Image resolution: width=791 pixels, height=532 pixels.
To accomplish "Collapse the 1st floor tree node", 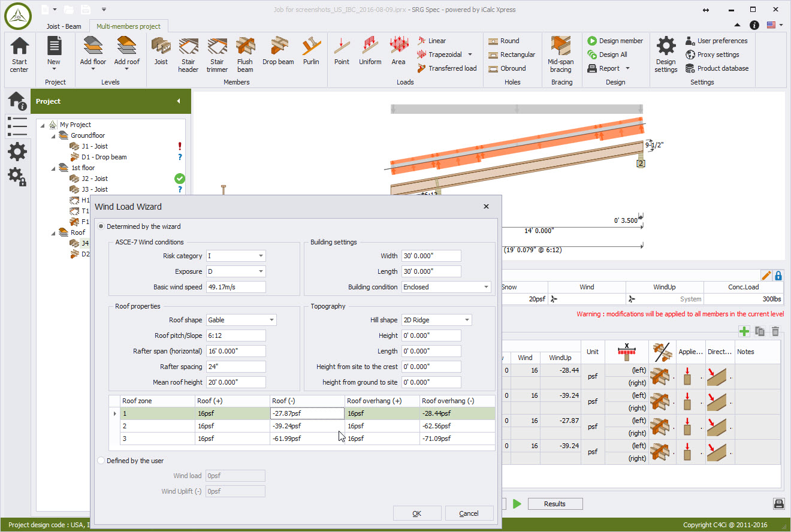I will point(53,168).
